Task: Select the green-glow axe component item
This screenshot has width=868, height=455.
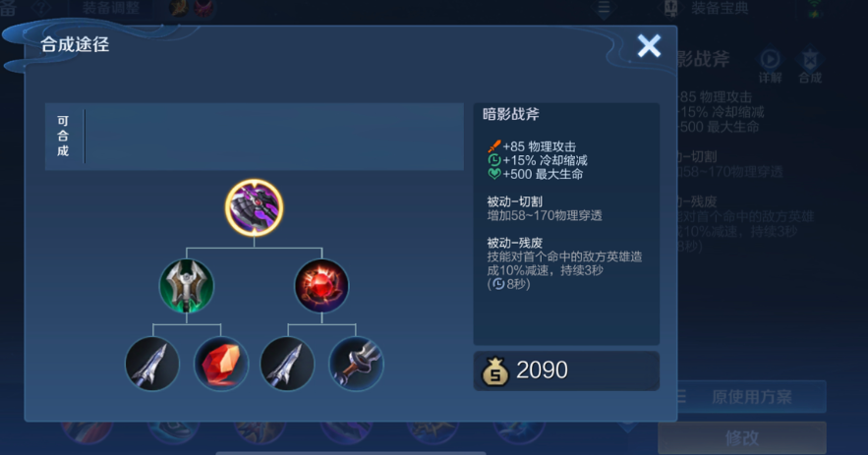Action: click(187, 286)
